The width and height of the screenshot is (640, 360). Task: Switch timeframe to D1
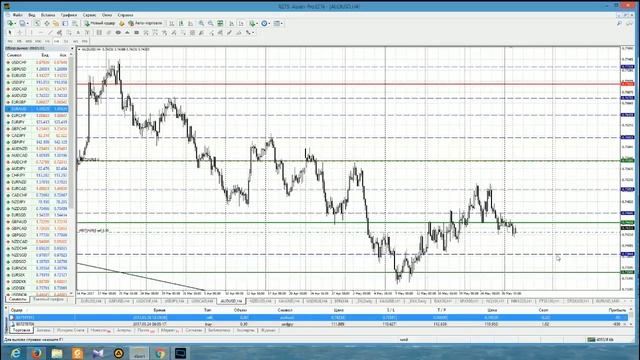point(66,41)
